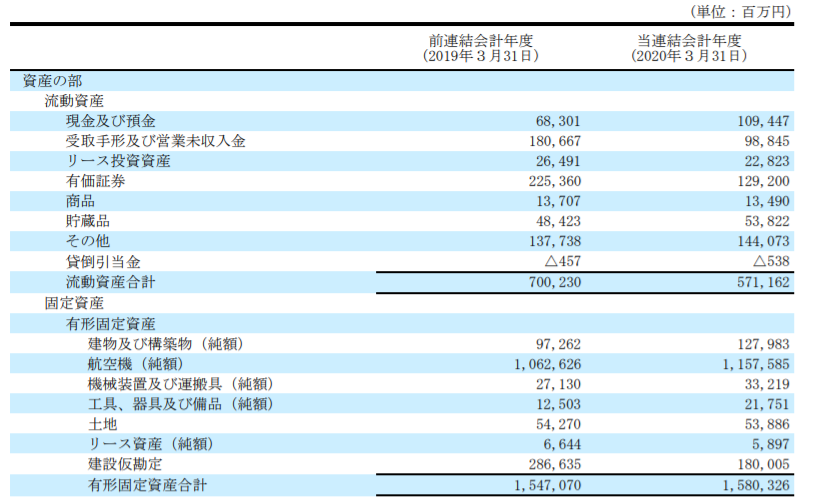
Task: Click the value 21,751
Action: tap(767, 404)
